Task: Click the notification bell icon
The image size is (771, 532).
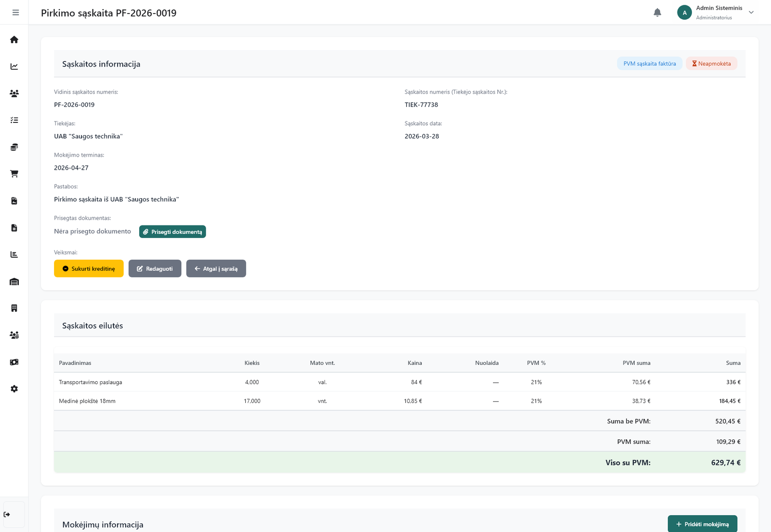Action: (x=657, y=13)
